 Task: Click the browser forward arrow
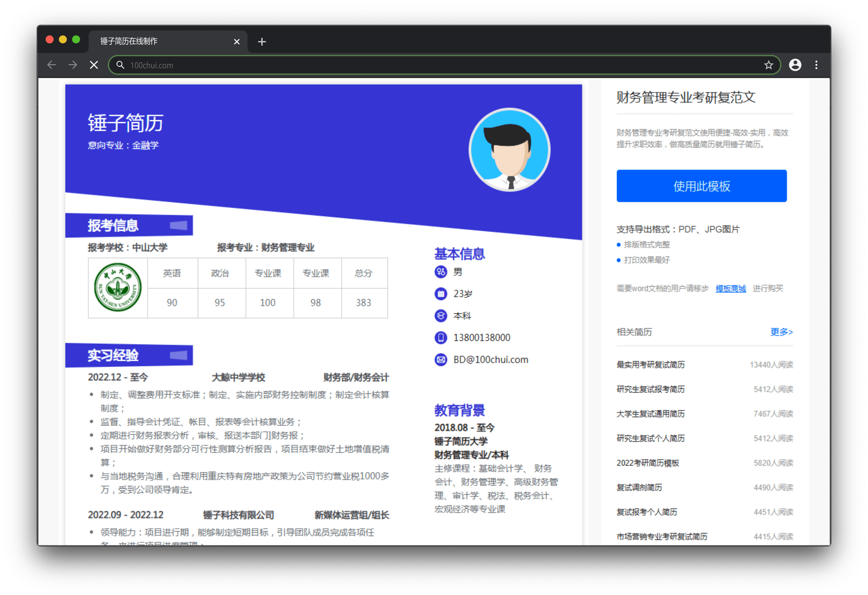pyautogui.click(x=73, y=65)
